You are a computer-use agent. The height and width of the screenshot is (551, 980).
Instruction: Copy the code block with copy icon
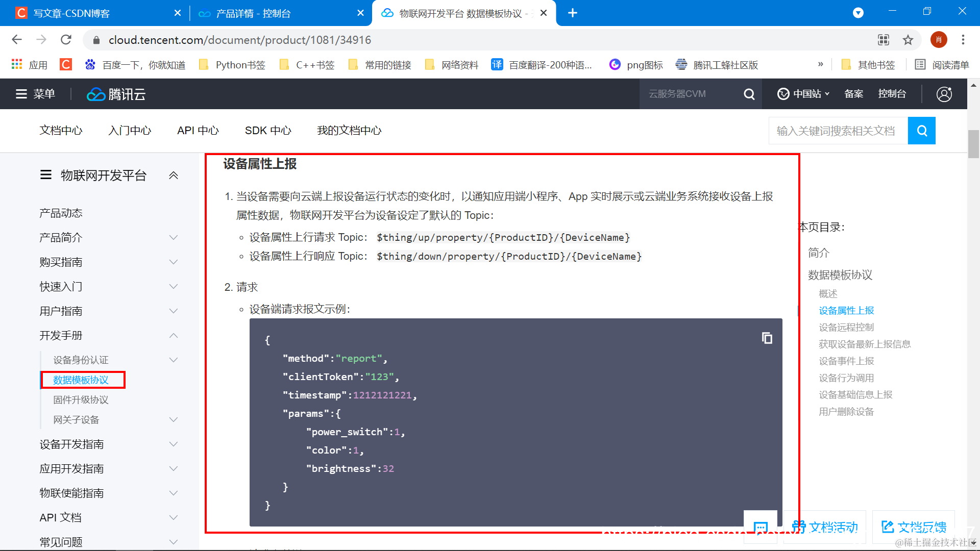767,338
